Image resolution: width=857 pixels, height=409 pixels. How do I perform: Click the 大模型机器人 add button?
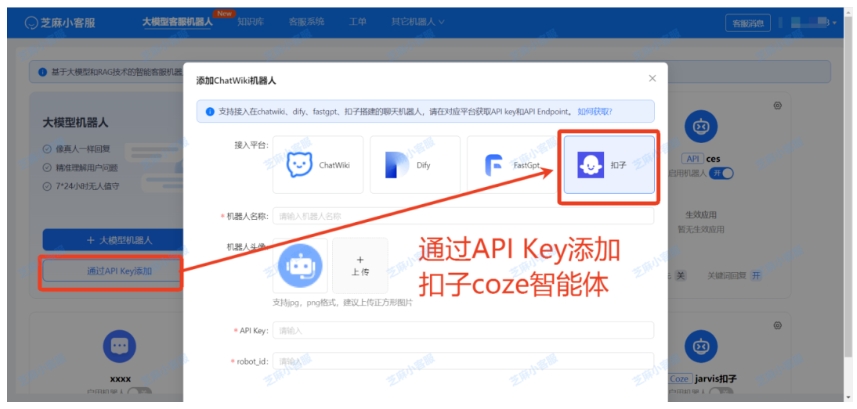(x=114, y=240)
